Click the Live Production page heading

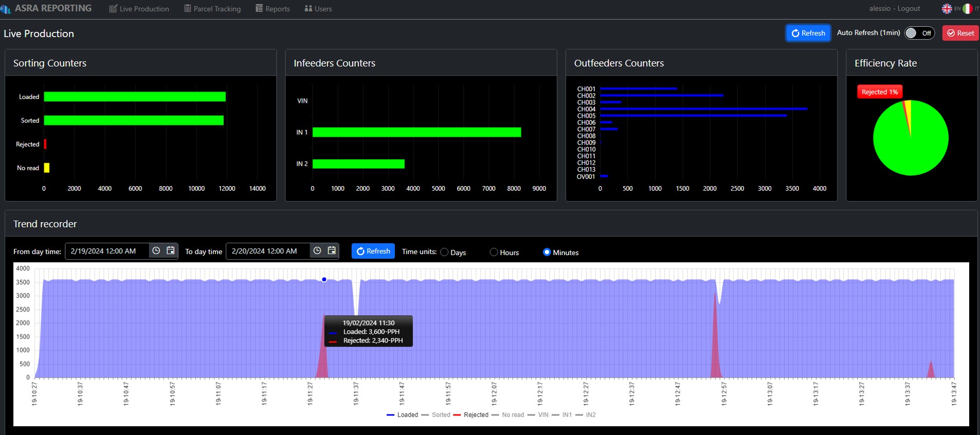(x=39, y=33)
